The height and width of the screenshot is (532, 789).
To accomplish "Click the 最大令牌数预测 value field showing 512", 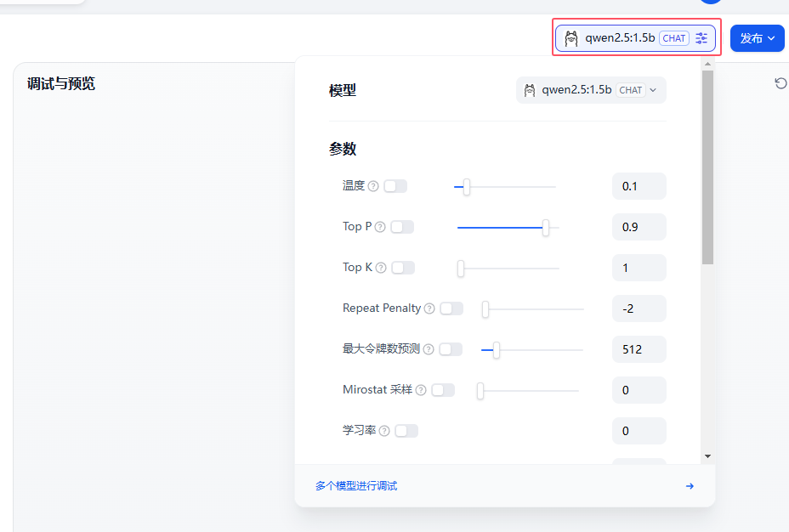I will (x=639, y=349).
